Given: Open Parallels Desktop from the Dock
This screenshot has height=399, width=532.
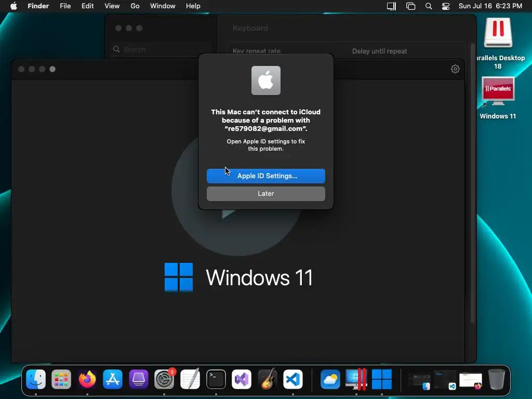Looking at the screenshot, I should [356, 379].
